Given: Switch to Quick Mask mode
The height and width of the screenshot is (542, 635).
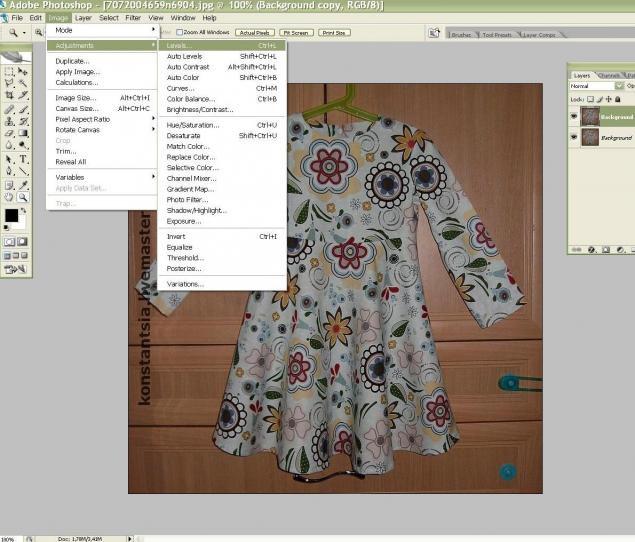Looking at the screenshot, I should click(22, 242).
